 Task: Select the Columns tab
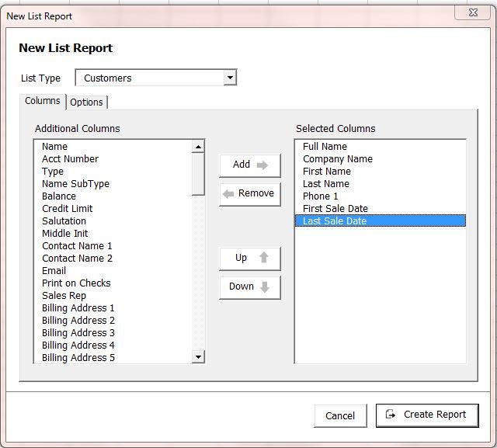[43, 101]
